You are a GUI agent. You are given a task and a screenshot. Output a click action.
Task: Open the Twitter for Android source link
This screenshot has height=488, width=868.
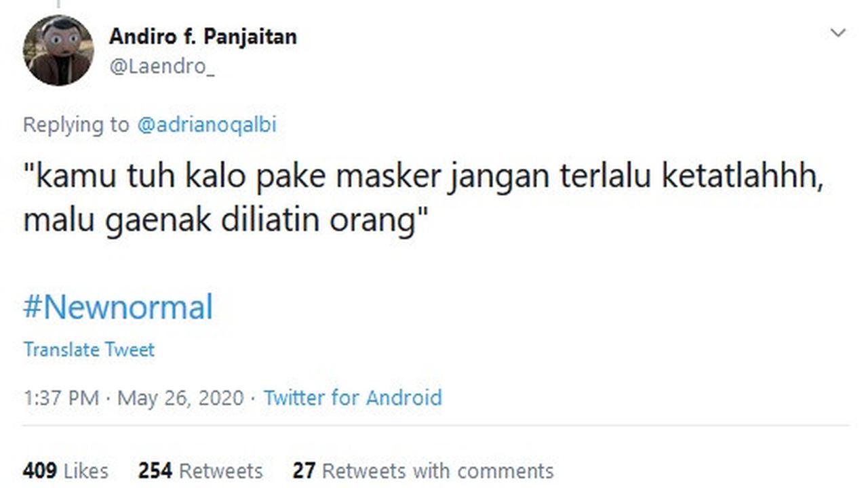tap(353, 397)
